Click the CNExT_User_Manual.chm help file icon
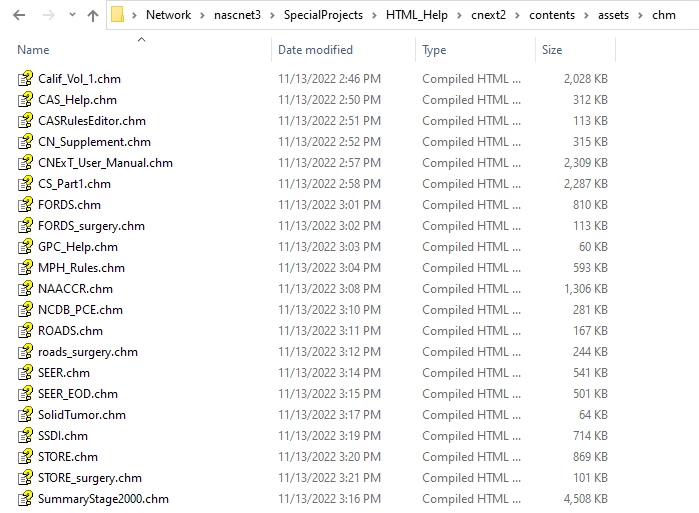699x513 pixels. (25, 162)
